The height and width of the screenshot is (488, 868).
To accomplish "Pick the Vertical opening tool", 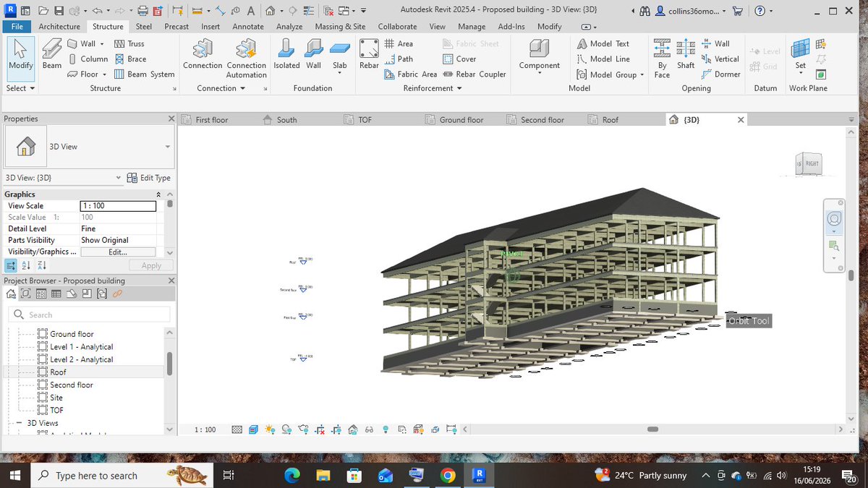I will pos(720,59).
